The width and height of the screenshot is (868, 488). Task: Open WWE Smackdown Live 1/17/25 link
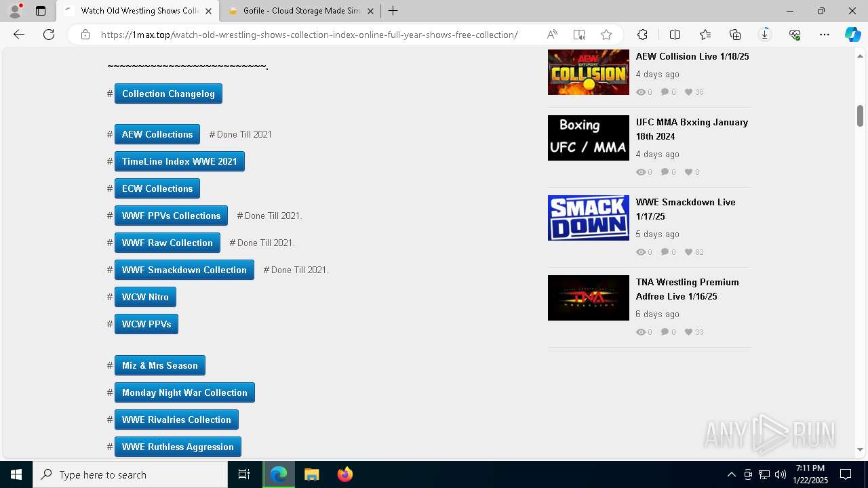coord(686,209)
